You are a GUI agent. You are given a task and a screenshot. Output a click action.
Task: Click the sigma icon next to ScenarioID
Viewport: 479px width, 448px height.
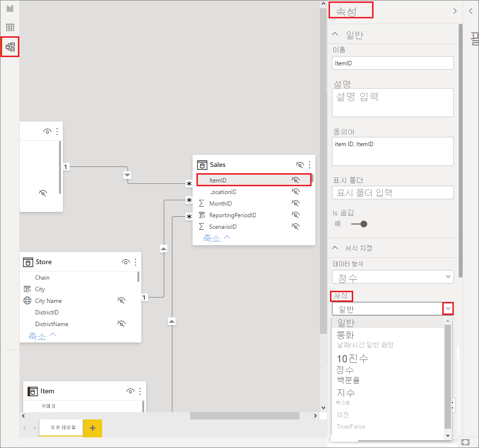click(201, 226)
